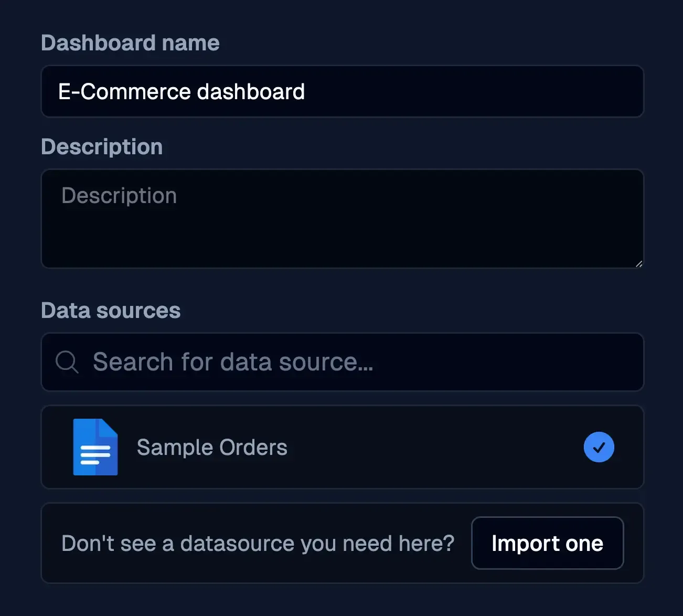Click the Description textarea resize handle
This screenshot has height=616, width=683.
point(638,264)
